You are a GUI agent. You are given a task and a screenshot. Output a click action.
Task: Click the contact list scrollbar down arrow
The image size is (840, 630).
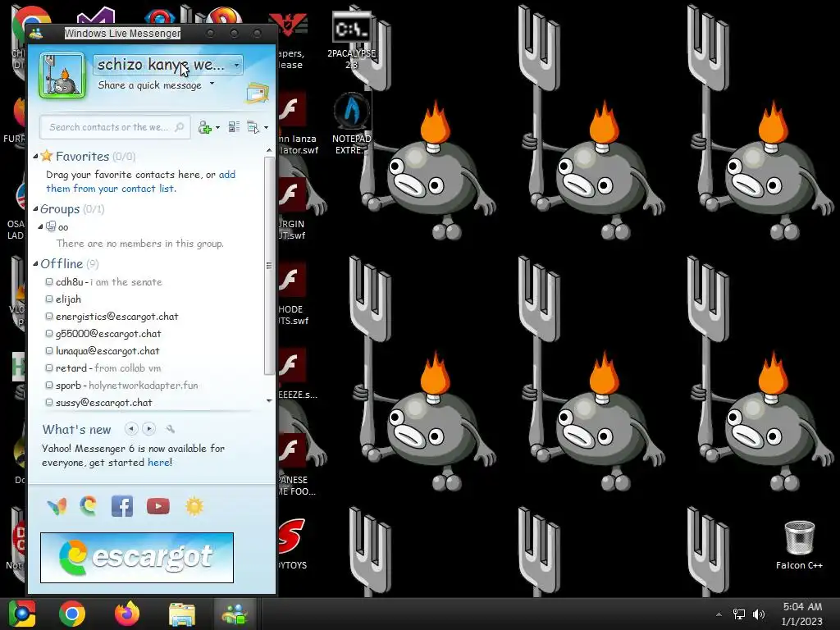pyautogui.click(x=269, y=400)
